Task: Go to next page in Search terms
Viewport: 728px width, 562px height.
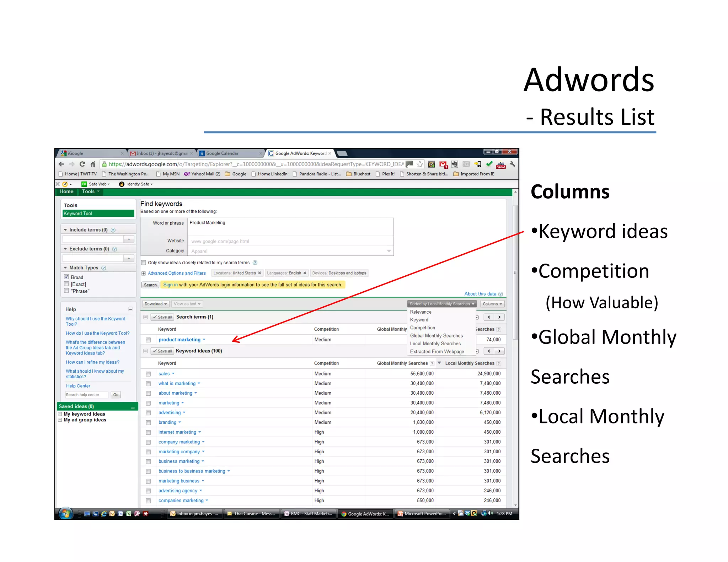Action: pos(499,317)
